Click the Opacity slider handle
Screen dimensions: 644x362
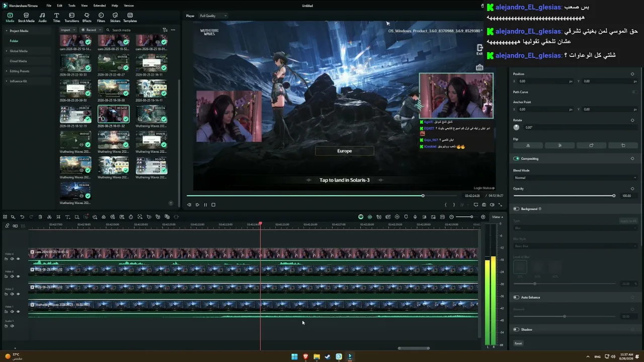[x=614, y=196]
